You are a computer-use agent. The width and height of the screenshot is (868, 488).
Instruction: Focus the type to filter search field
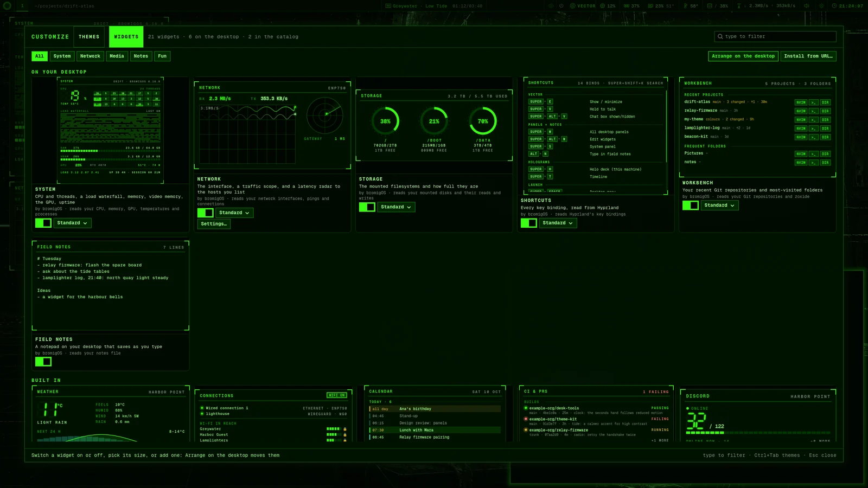[x=775, y=36]
